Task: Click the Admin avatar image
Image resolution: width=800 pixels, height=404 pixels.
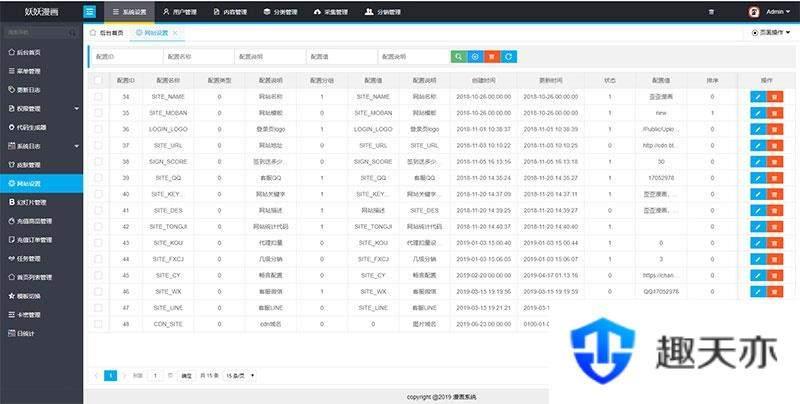Action: [x=754, y=12]
